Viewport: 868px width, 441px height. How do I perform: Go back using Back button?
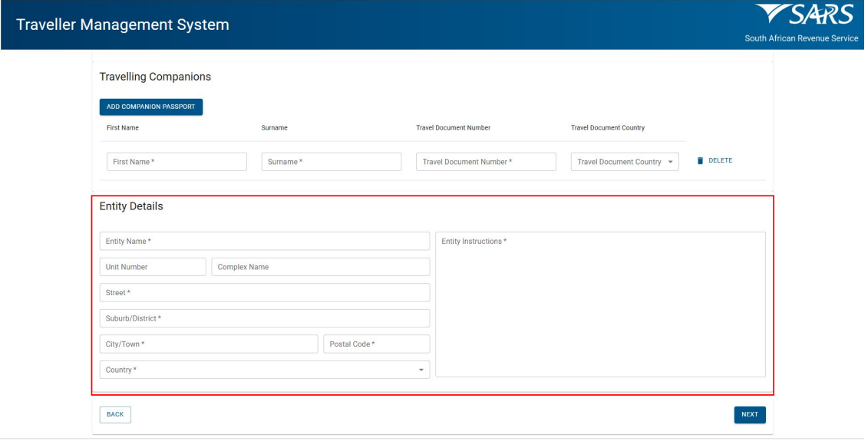pyautogui.click(x=115, y=414)
